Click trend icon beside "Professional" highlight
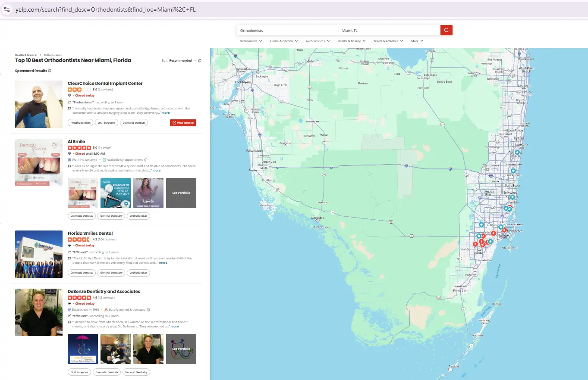Image resolution: width=588 pixels, height=380 pixels. click(69, 102)
